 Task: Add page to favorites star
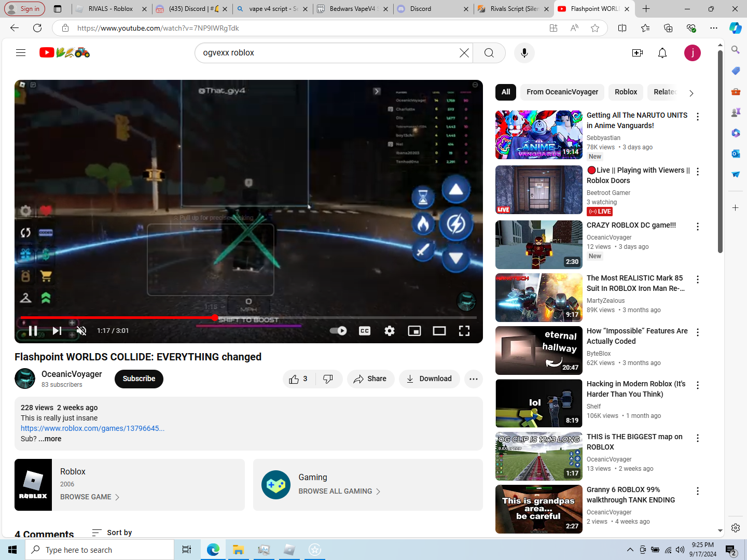(x=595, y=28)
